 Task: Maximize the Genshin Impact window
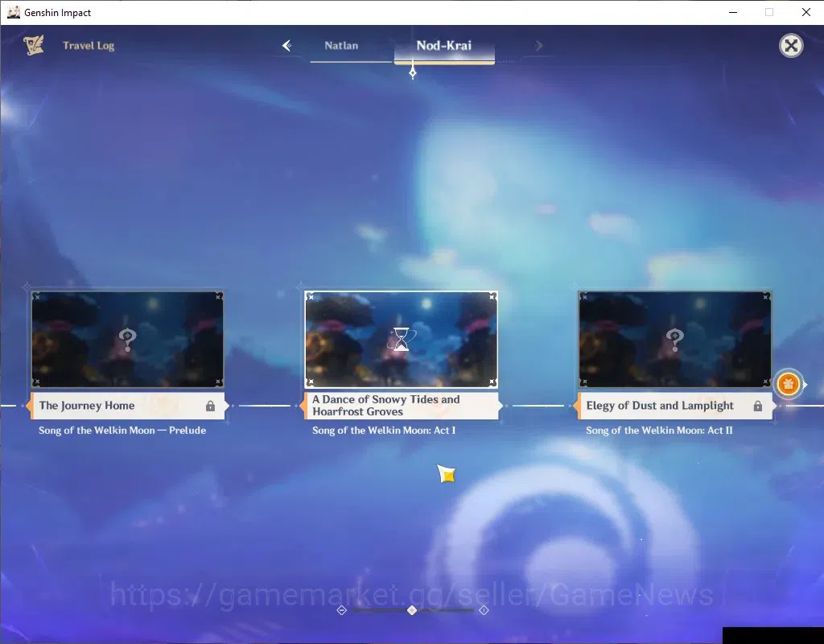[768, 12]
